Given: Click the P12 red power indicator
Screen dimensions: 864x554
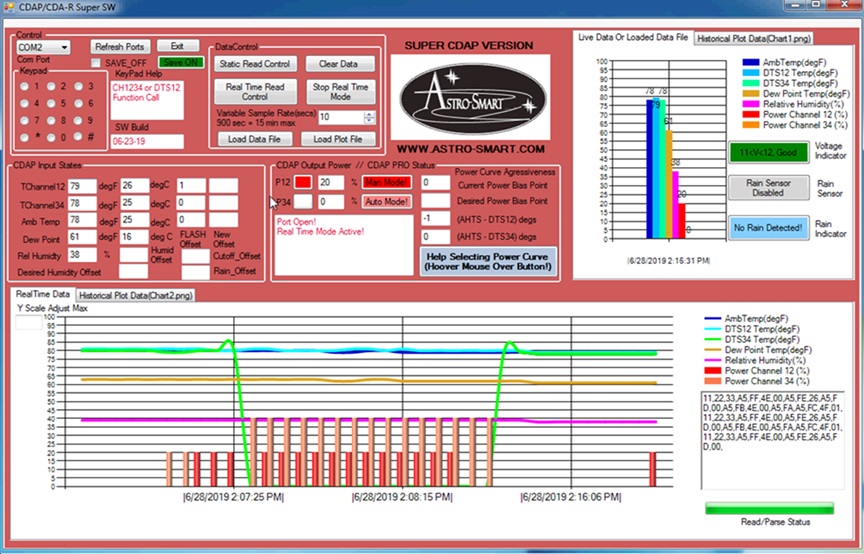Looking at the screenshot, I should coord(303,182).
